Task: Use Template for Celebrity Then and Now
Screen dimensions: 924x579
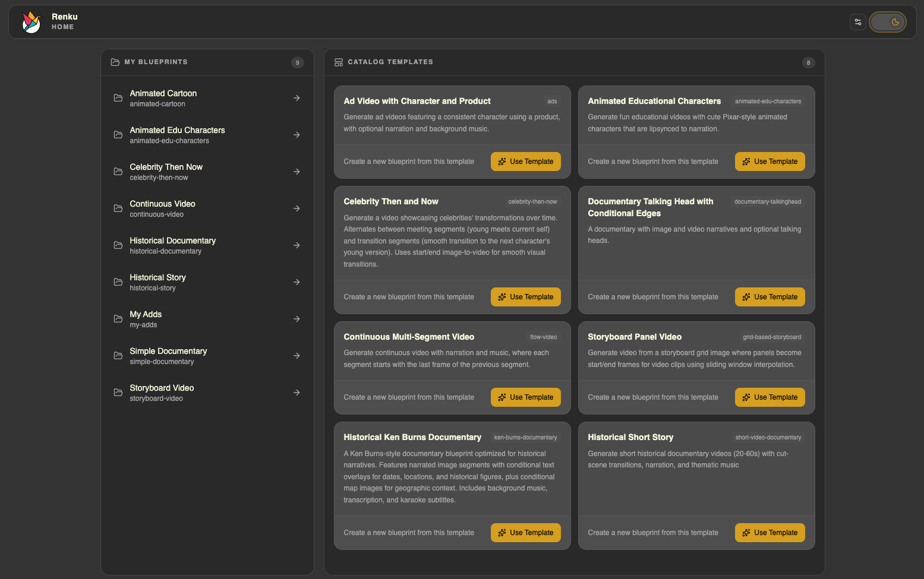Action: coord(525,297)
